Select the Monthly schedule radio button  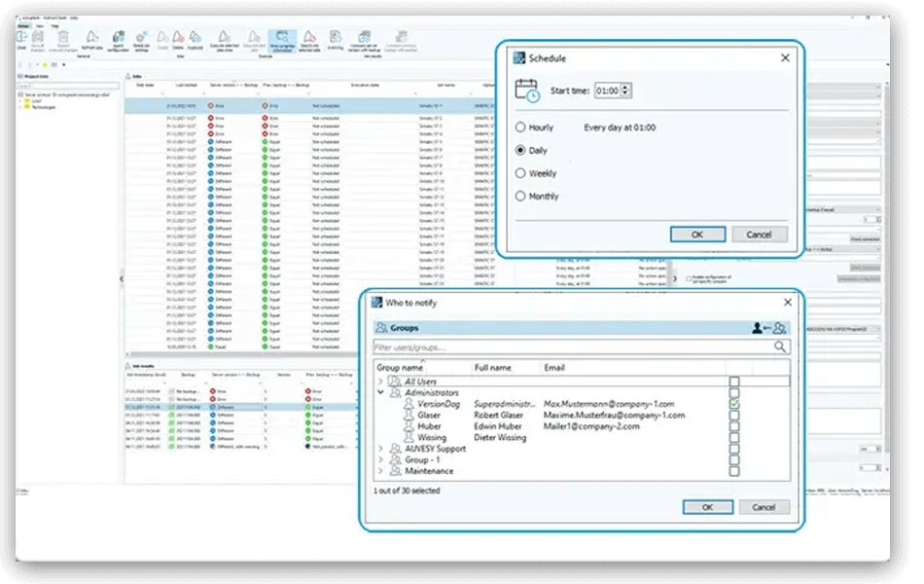(x=521, y=196)
